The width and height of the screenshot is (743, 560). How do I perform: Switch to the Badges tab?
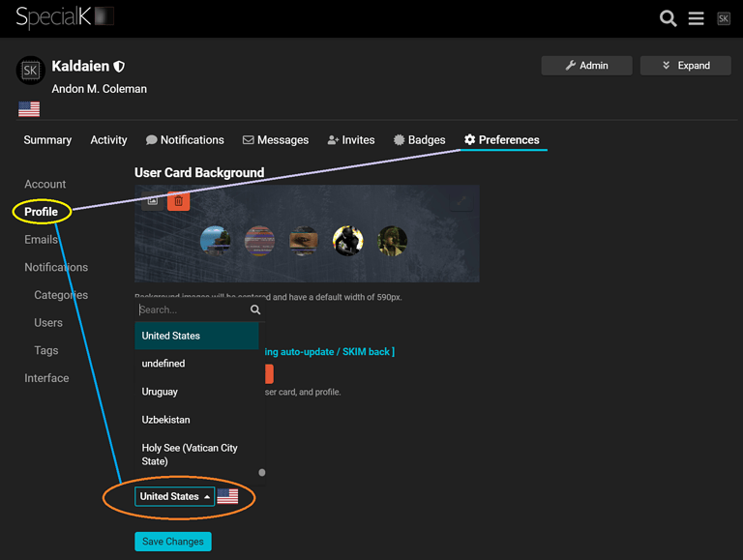pyautogui.click(x=419, y=140)
